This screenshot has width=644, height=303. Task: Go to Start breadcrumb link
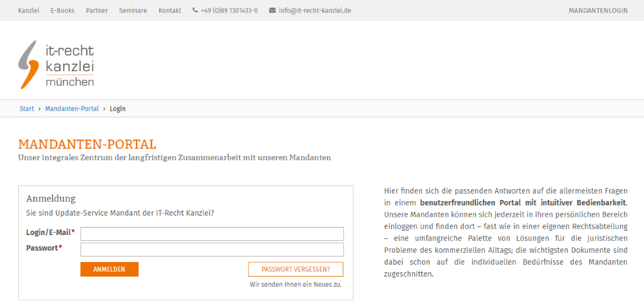(26, 109)
